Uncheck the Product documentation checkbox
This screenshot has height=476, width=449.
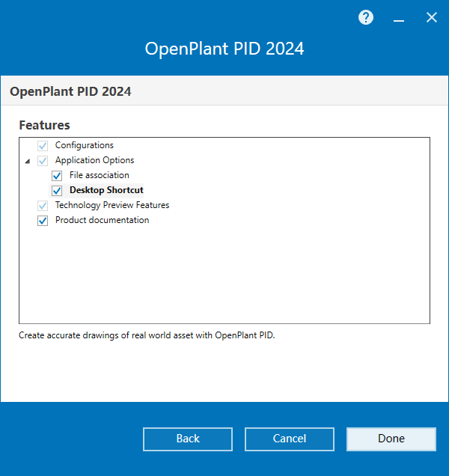point(43,220)
